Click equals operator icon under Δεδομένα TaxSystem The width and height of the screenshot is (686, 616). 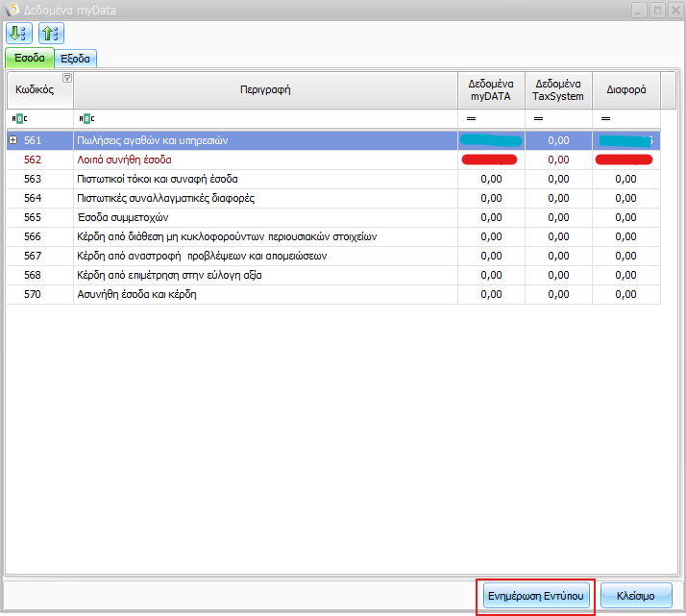tap(539, 118)
